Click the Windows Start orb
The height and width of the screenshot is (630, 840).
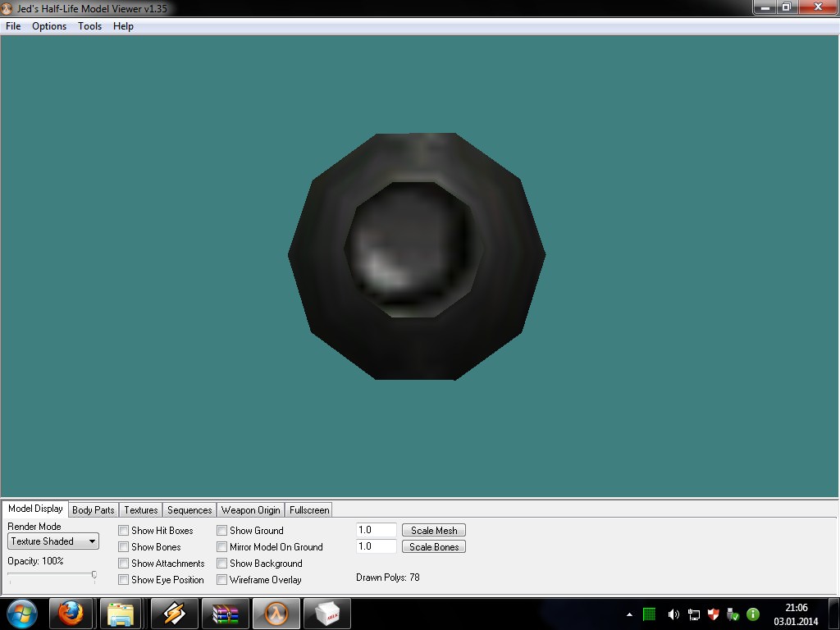pyautogui.click(x=22, y=614)
